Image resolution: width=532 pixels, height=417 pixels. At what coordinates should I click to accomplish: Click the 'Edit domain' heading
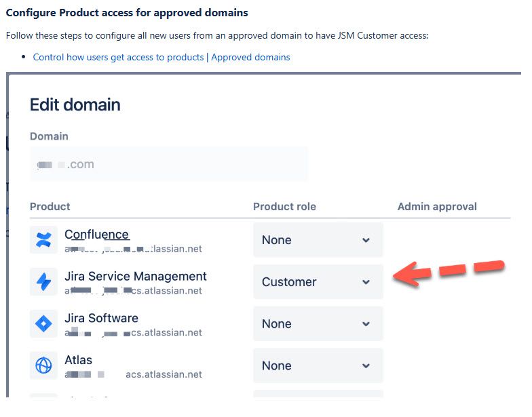(75, 104)
